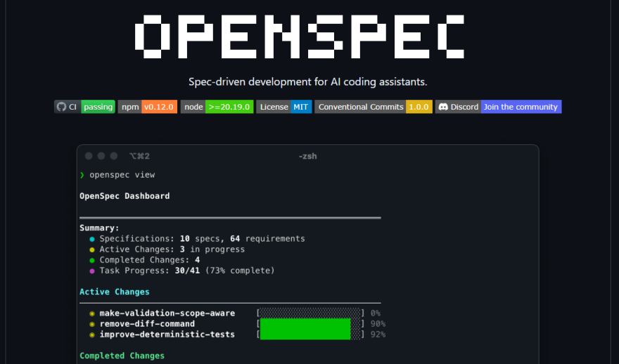The image size is (619, 364).
Task: Click the 'Completed Changes' section heading
Action: (x=122, y=356)
